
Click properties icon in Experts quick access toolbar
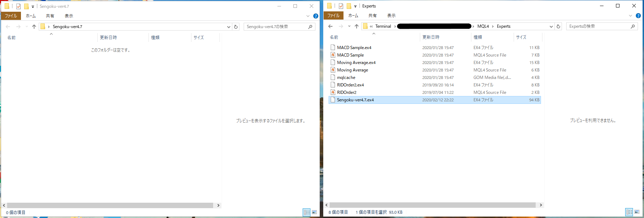coord(341,6)
